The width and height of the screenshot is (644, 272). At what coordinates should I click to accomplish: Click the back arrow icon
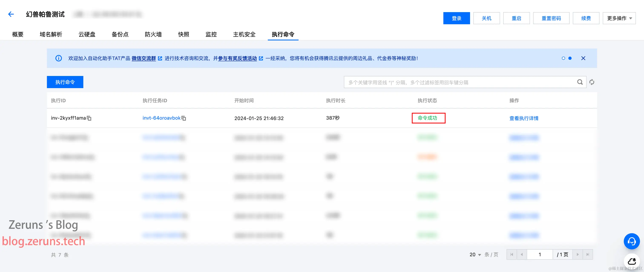click(x=11, y=14)
